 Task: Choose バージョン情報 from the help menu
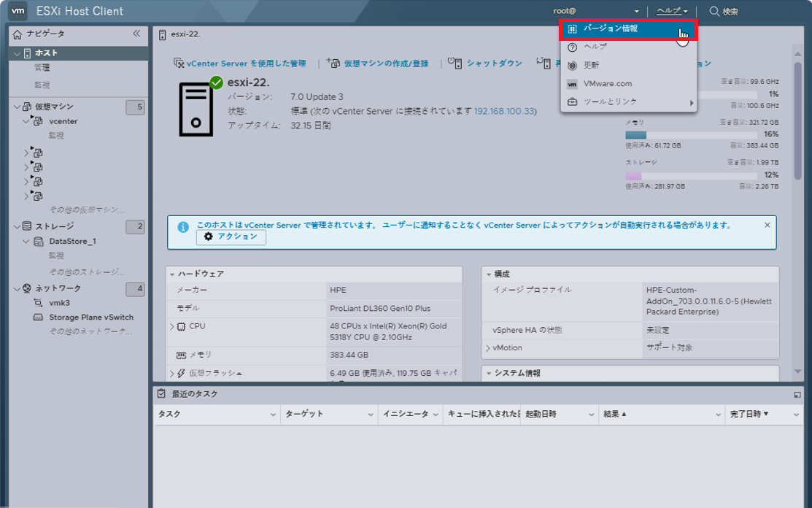(x=629, y=29)
